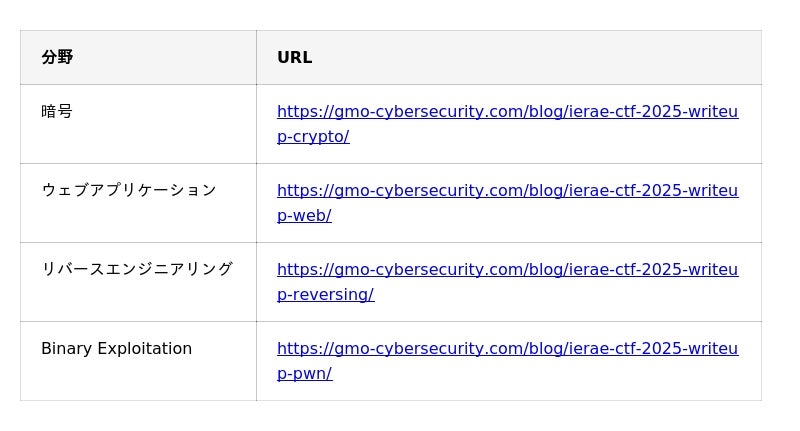Viewport: 800px width, 431px height.
Task: Click the word "Binary" in the last row
Action: [x=66, y=349]
